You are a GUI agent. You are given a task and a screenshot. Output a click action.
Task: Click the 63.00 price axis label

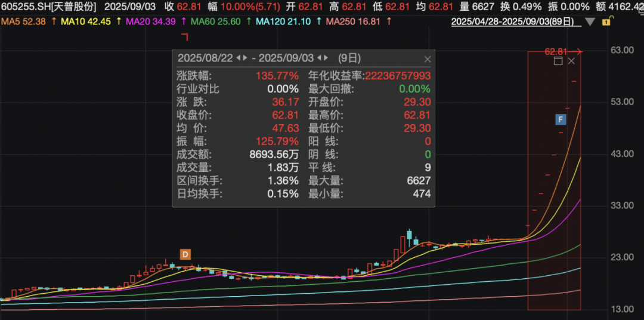(623, 50)
